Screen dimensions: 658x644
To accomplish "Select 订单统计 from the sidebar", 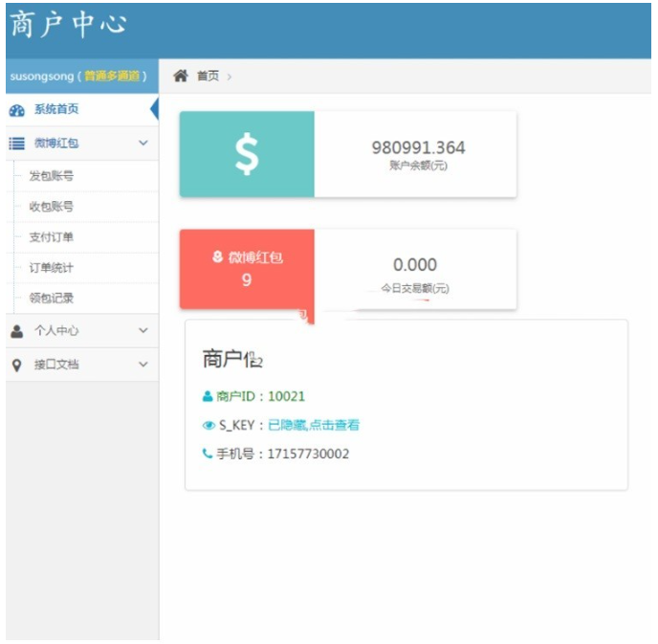I will click(52, 268).
